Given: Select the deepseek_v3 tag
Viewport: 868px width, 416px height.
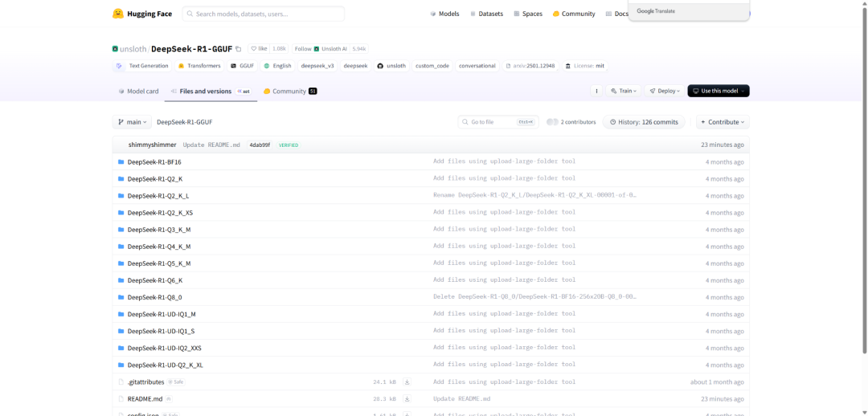Looking at the screenshot, I should coord(317,66).
